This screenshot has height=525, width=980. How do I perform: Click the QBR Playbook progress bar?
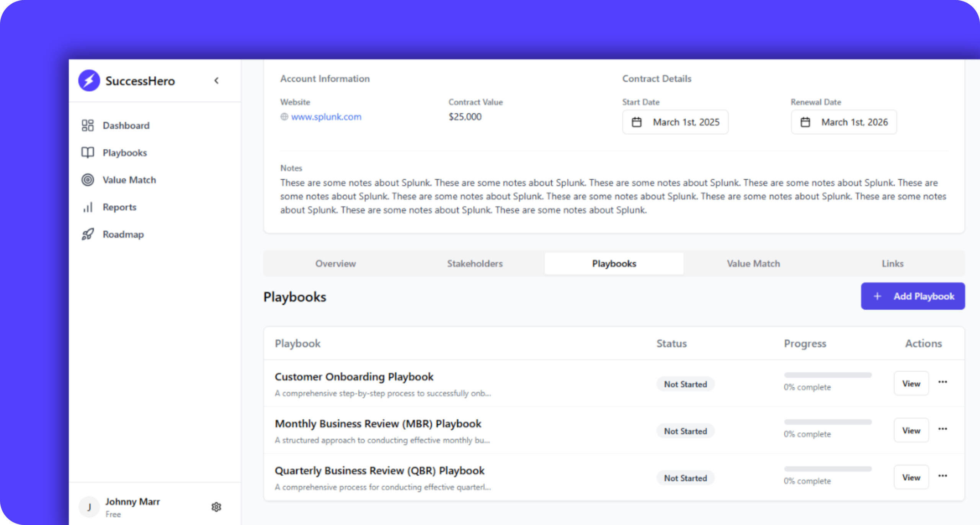point(828,469)
